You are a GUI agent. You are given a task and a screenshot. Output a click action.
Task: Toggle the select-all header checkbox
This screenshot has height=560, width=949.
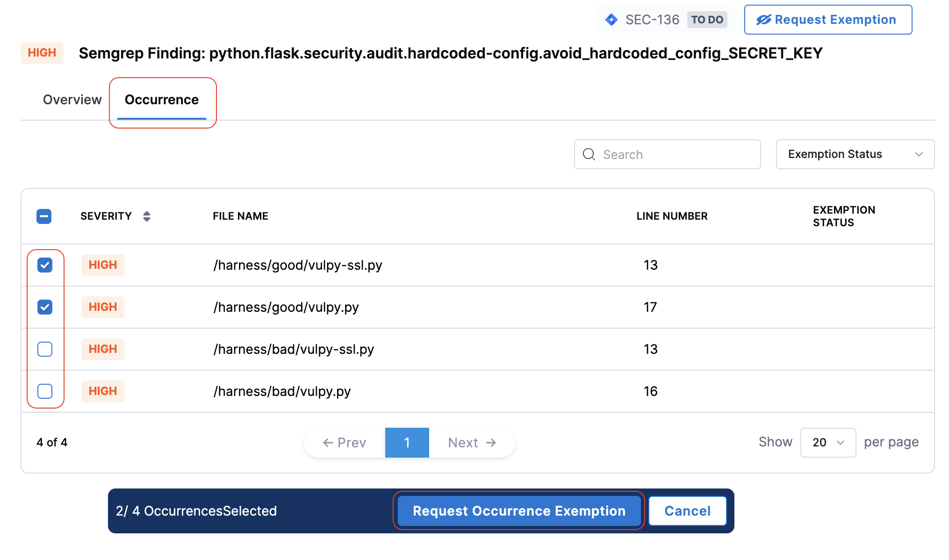(x=44, y=216)
